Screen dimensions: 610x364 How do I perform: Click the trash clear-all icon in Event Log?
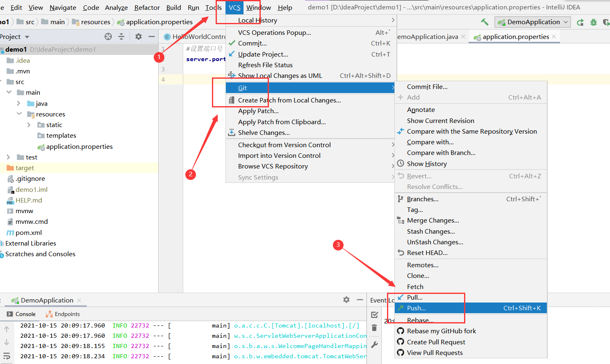pos(374,328)
